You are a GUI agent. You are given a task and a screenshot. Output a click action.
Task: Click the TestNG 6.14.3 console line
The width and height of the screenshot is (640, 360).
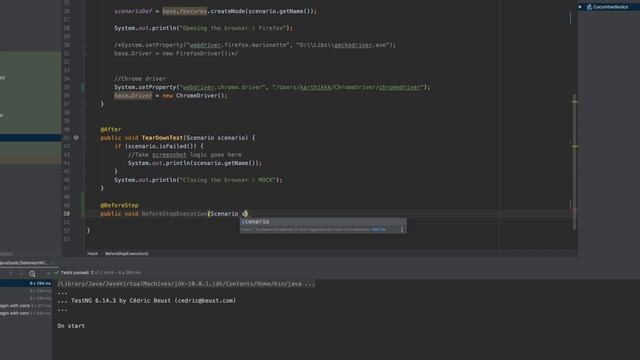click(147, 300)
